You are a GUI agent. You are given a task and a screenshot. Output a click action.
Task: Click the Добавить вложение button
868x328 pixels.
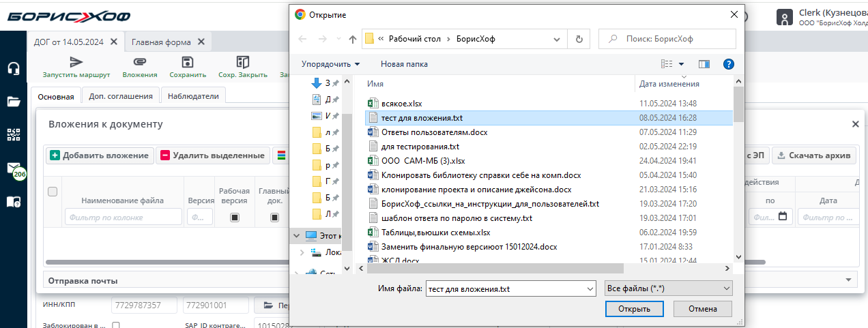[100, 155]
